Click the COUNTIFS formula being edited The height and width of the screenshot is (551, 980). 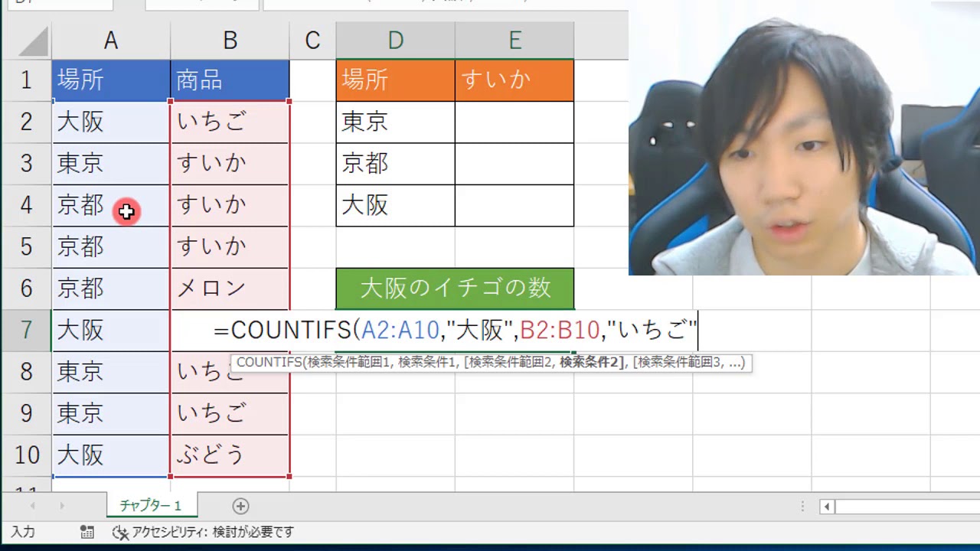(x=456, y=331)
